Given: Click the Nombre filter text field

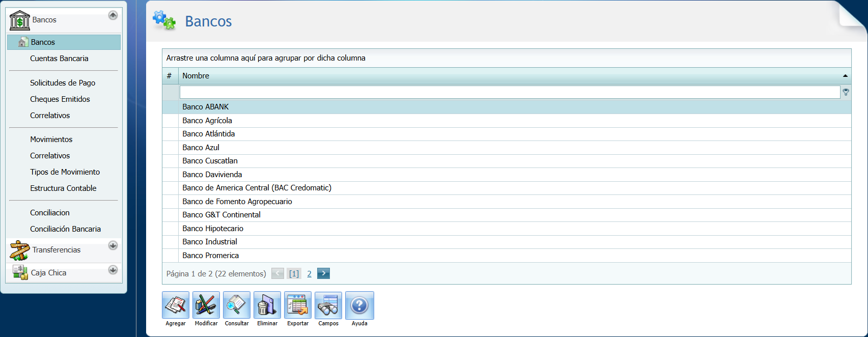Looking at the screenshot, I should (x=509, y=92).
